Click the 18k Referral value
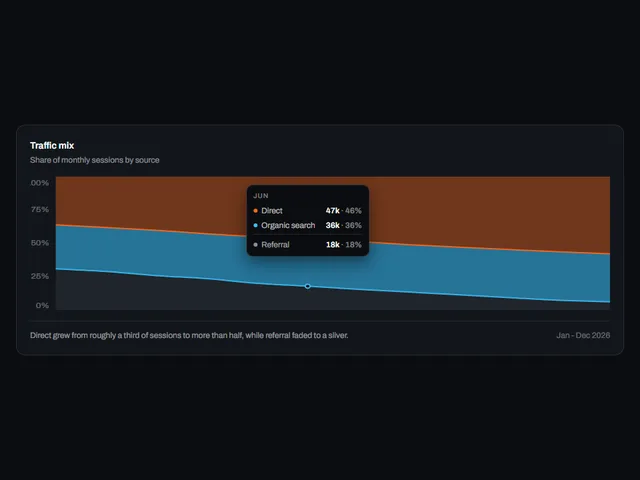640x480 pixels. (333, 245)
